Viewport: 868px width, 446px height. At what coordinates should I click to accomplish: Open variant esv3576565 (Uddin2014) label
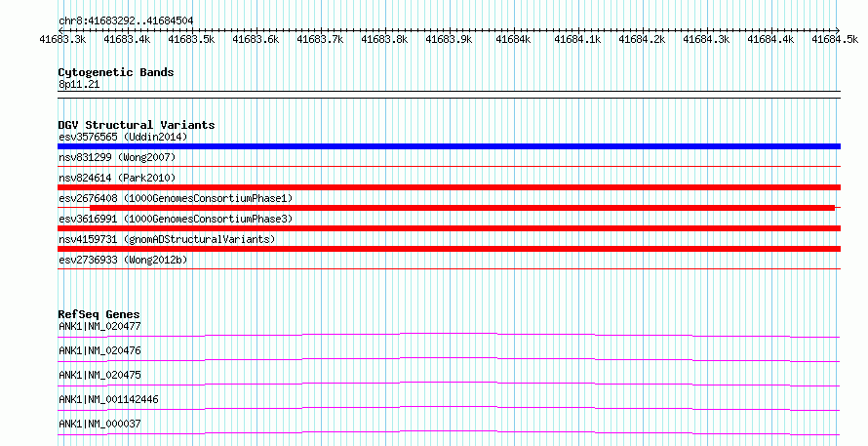click(123, 137)
